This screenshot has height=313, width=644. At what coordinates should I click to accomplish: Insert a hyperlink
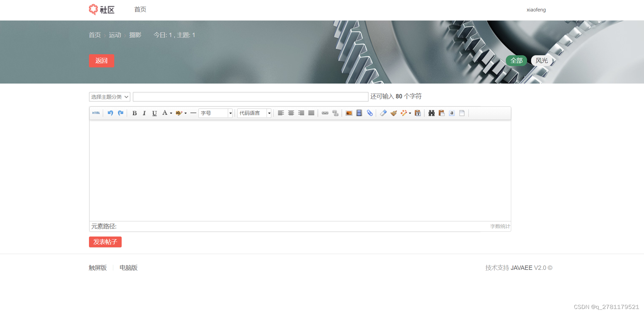[x=325, y=113]
